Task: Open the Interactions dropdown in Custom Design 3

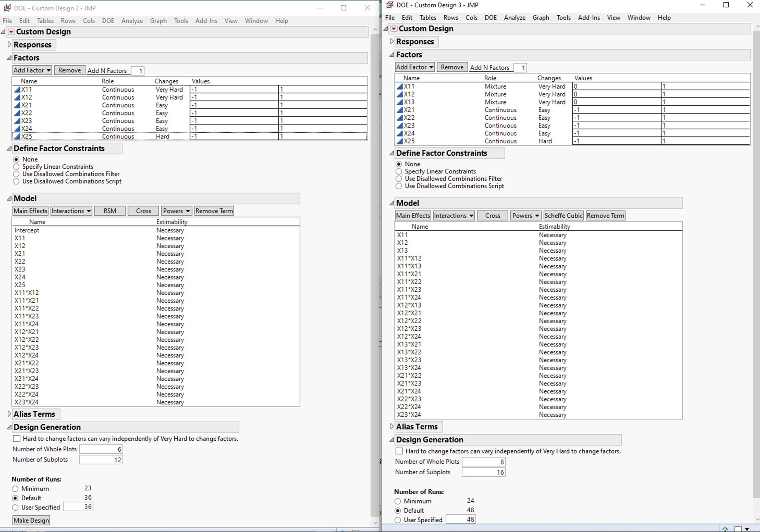Action: [x=454, y=215]
